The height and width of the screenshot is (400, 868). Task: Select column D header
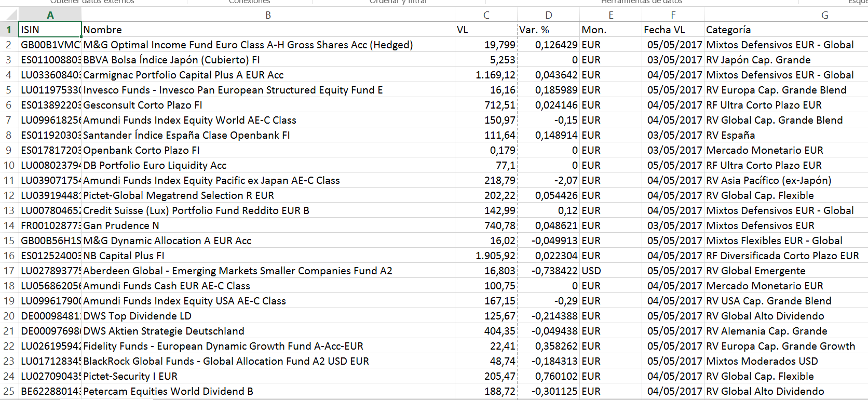click(x=549, y=15)
